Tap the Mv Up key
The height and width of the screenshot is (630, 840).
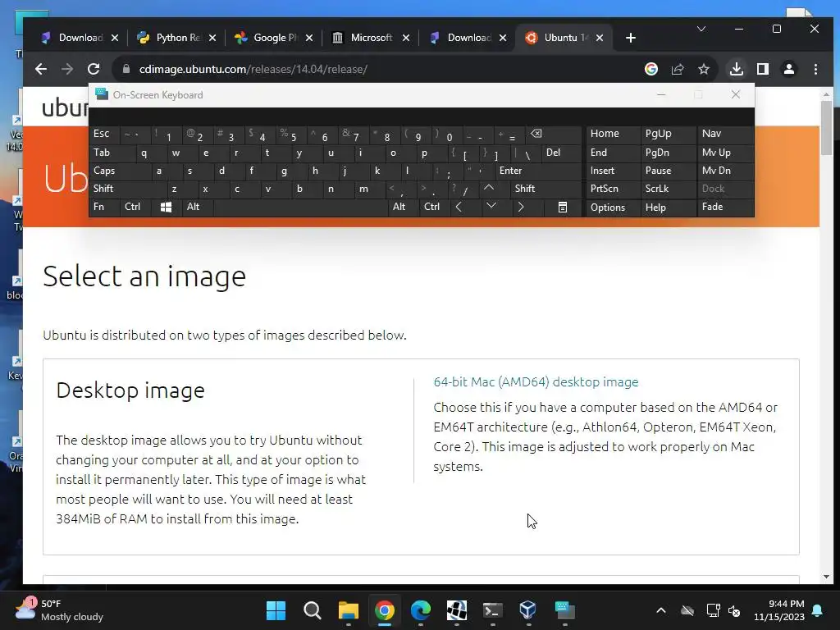click(x=726, y=153)
